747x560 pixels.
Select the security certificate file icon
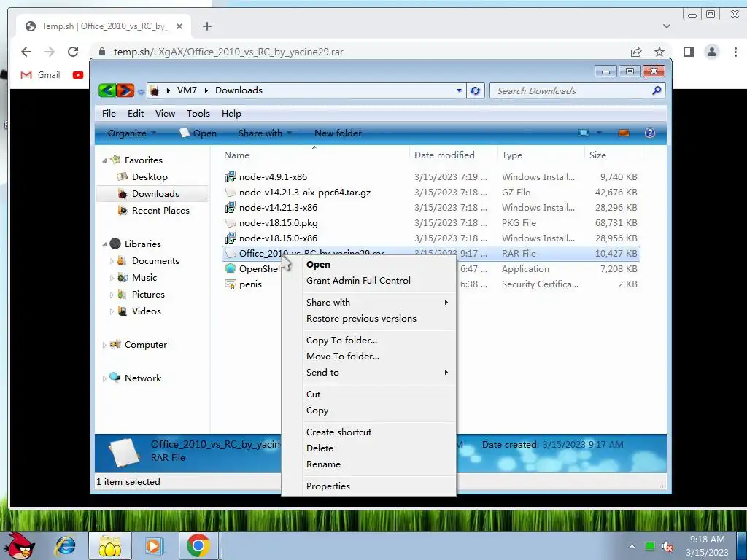[x=231, y=284]
